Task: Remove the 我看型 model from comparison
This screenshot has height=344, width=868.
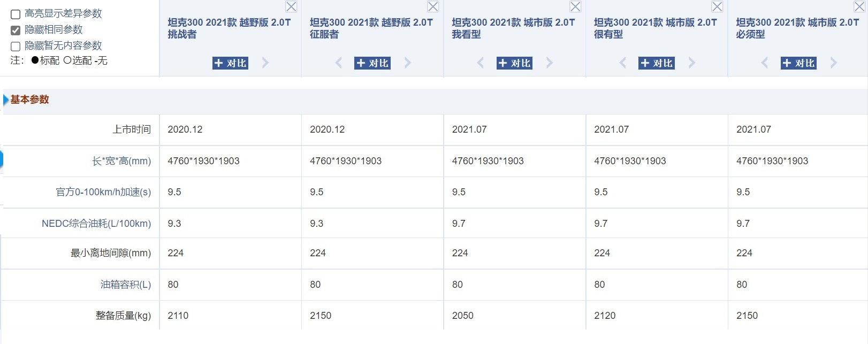Action: tap(575, 7)
